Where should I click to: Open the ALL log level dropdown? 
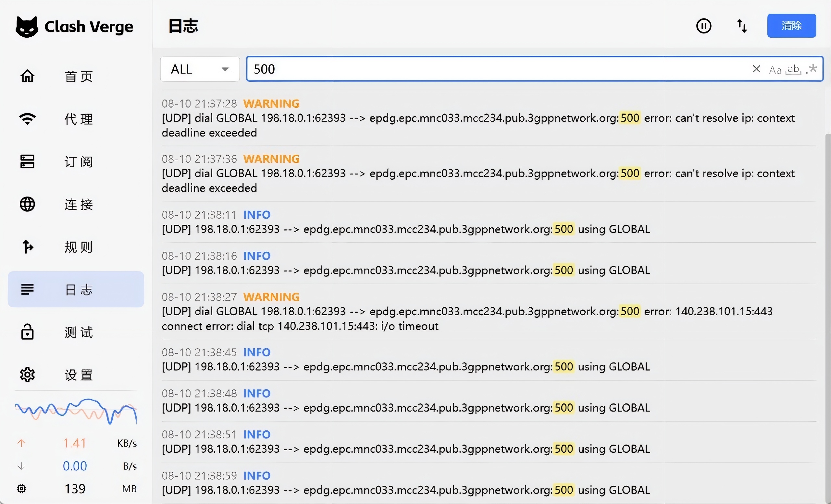tap(200, 69)
